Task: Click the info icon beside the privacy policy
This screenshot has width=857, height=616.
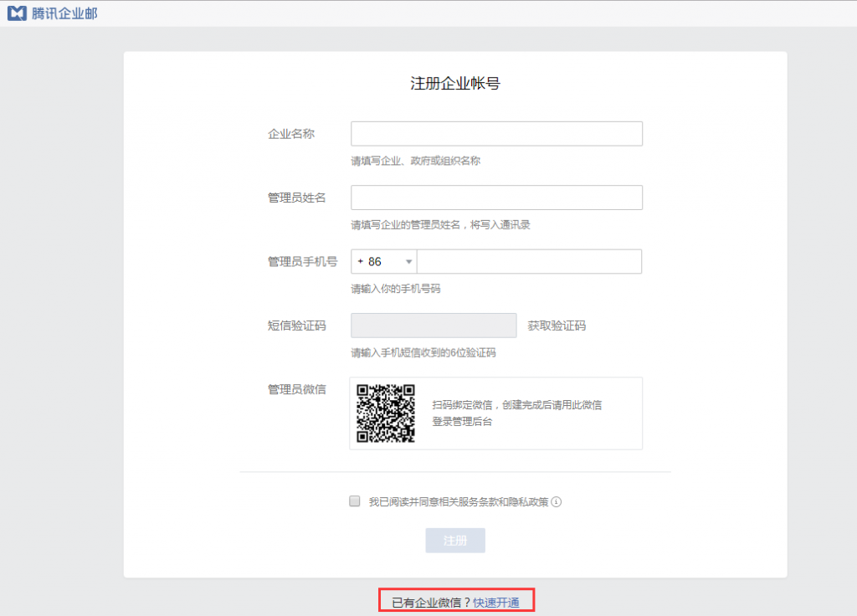Action: point(557,502)
